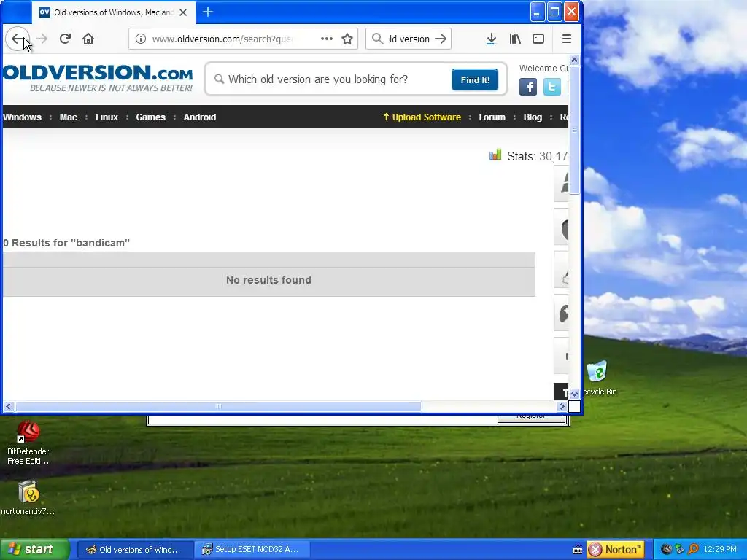The height and width of the screenshot is (560, 747).
Task: Click vertical scrollbar down arrow
Action: (x=574, y=393)
